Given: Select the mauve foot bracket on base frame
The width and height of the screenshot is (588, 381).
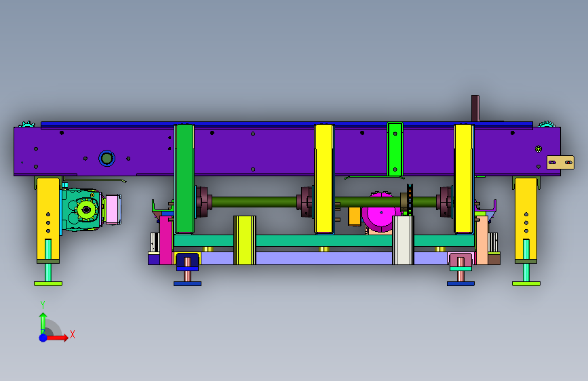Looking at the screenshot, I should pyautogui.click(x=460, y=262).
